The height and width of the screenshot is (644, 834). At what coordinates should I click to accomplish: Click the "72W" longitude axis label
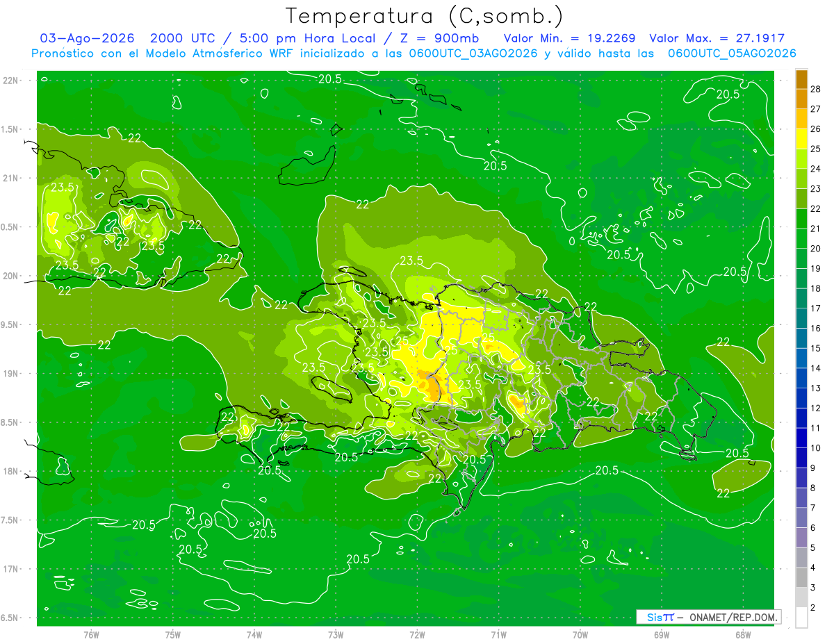[x=417, y=634]
